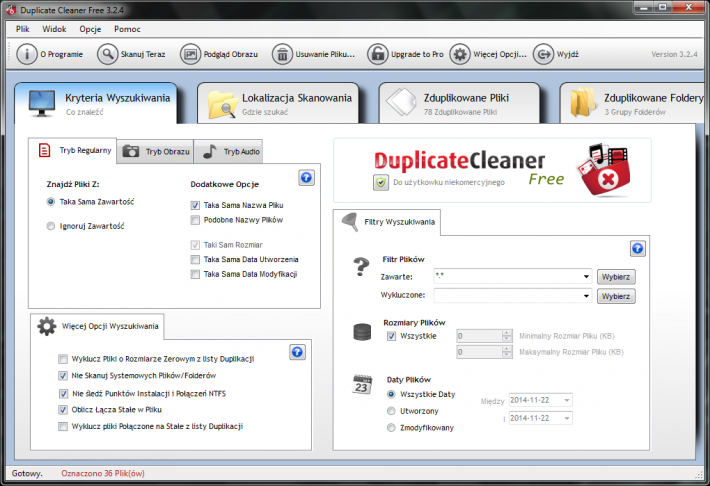Click the Version 3.2.4 label
The height and width of the screenshot is (486, 710).
[674, 54]
